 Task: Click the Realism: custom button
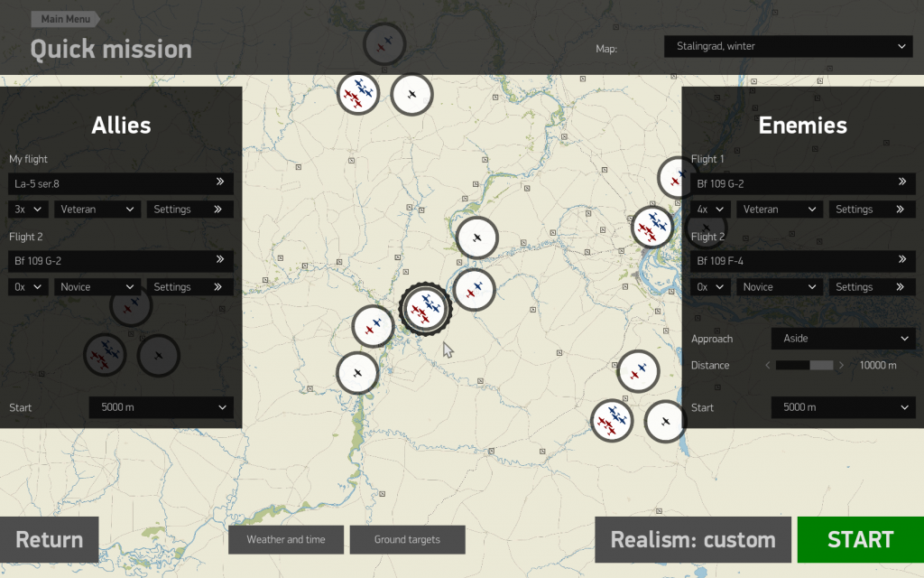692,539
